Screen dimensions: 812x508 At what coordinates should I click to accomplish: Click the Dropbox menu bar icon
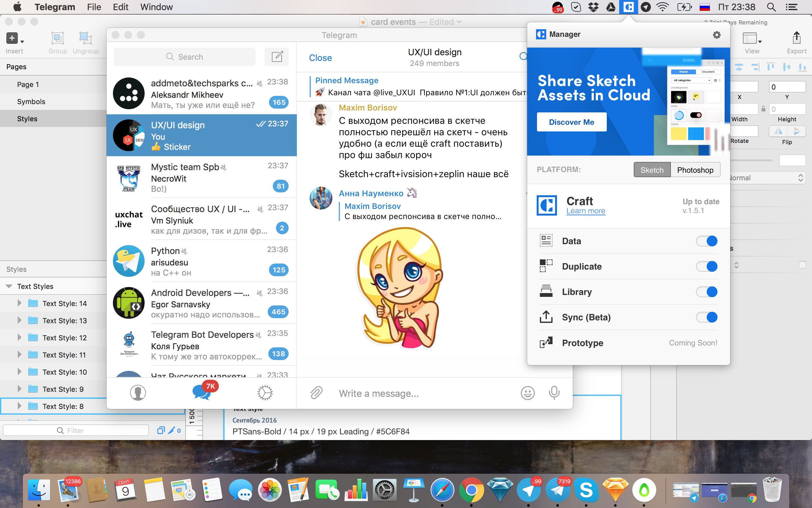click(593, 7)
